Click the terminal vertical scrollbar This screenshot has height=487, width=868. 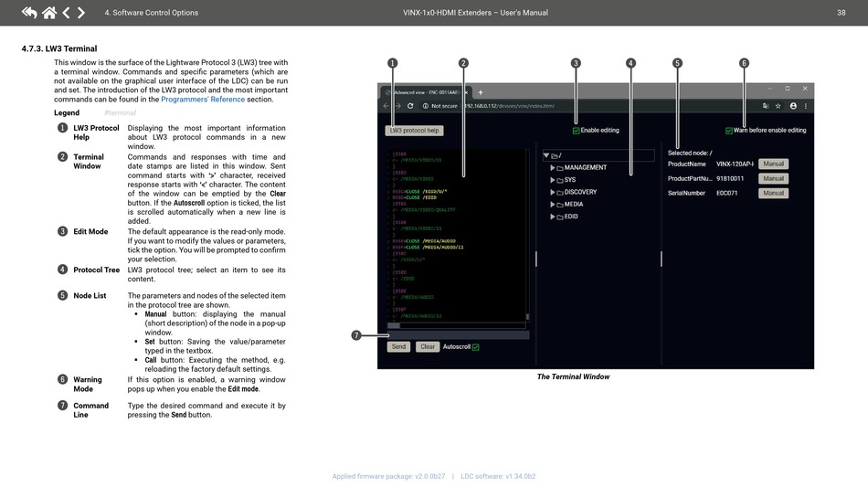(x=527, y=235)
